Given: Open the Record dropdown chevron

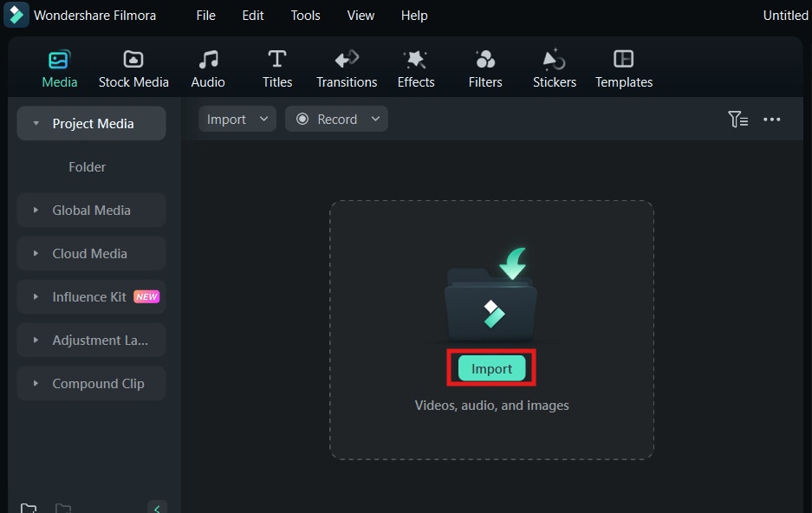Looking at the screenshot, I should (x=375, y=119).
